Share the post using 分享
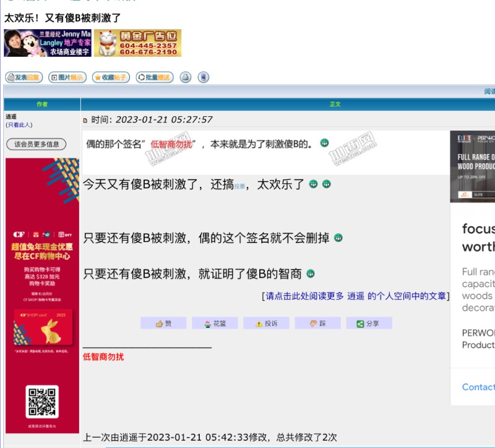Viewport: 495px width, 448px height. coord(369,323)
